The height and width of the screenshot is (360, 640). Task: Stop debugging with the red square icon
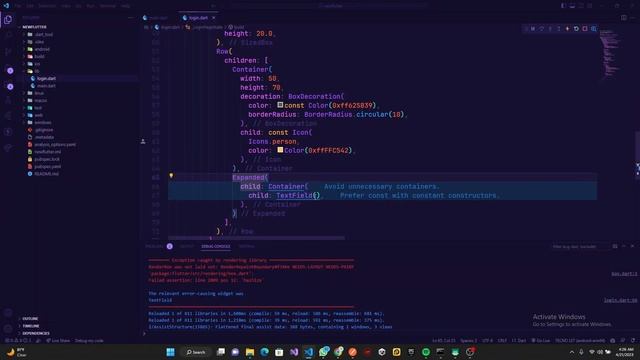pos(585,29)
